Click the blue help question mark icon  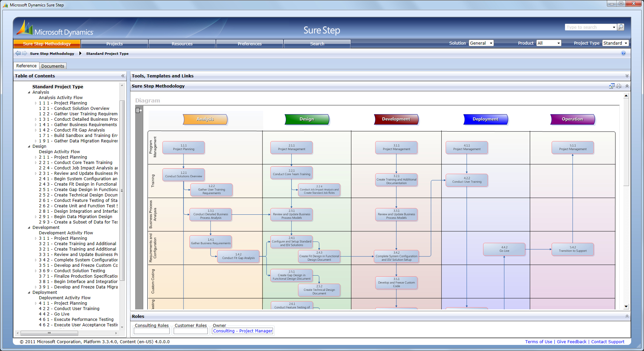coord(623,53)
